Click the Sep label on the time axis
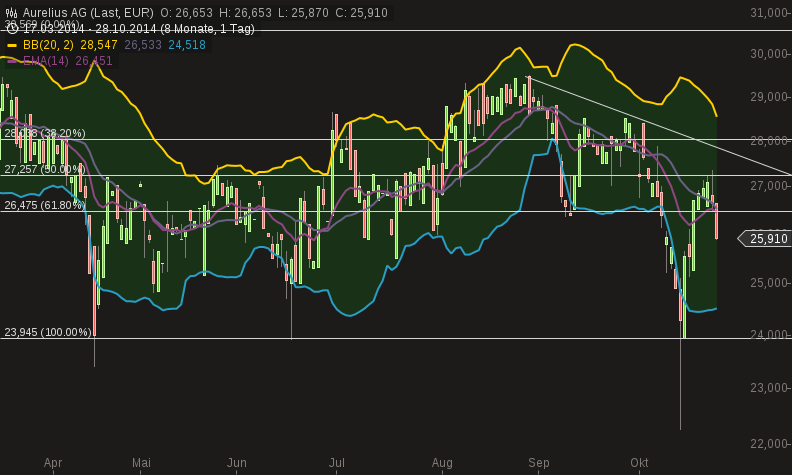 point(539,462)
